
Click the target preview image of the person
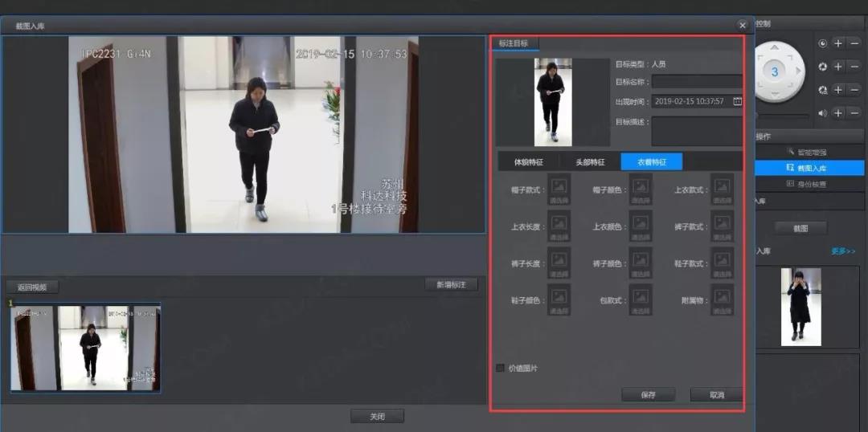tap(553, 102)
